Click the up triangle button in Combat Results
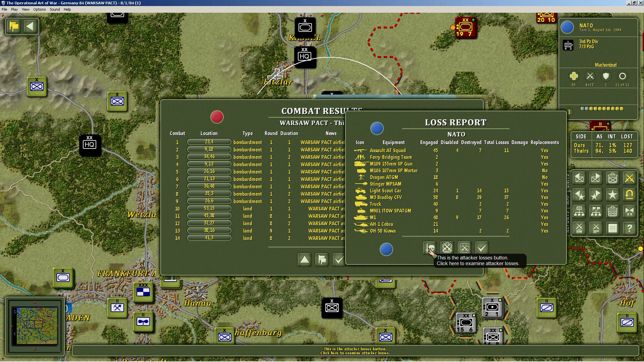Screen dimensions: 644x362 305,260
